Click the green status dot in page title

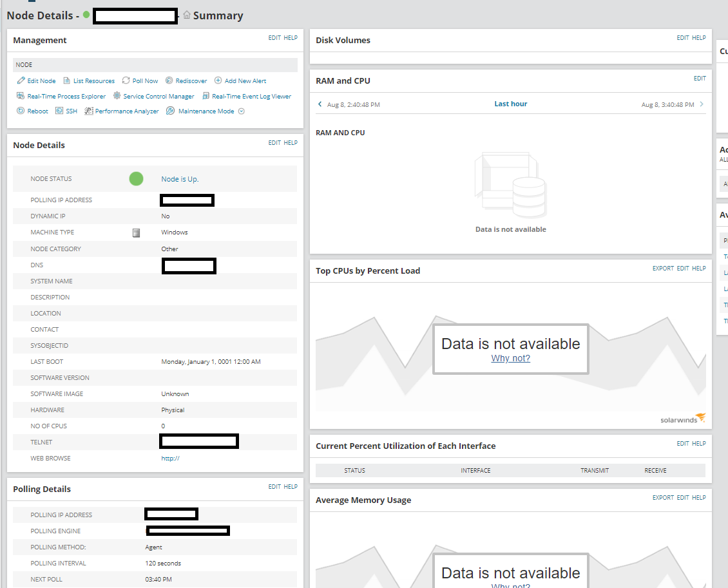[86, 15]
